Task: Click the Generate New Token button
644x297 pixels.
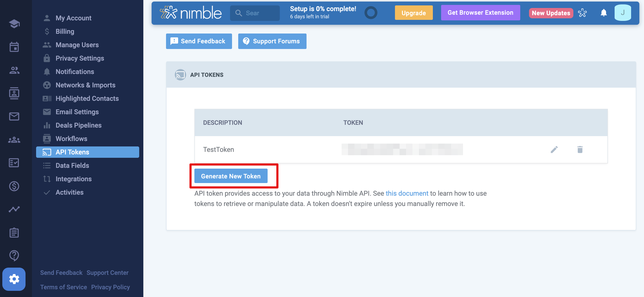Action: (231, 176)
